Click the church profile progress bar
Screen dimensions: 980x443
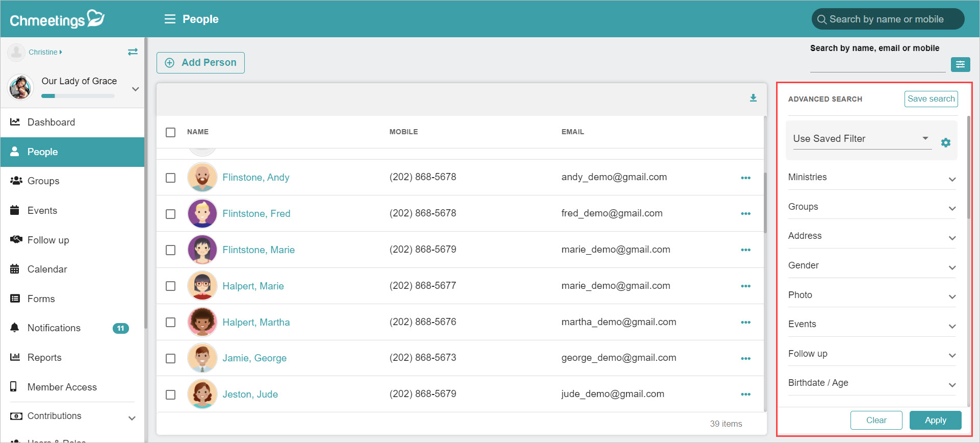[x=78, y=96]
